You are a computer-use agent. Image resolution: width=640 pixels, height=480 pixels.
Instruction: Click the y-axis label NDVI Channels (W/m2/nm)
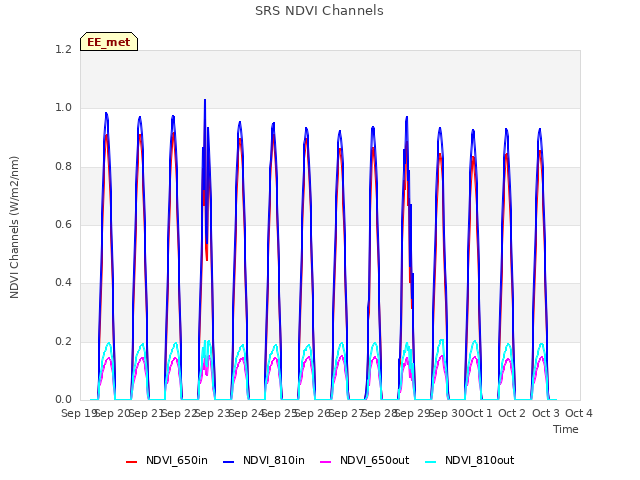14,227
